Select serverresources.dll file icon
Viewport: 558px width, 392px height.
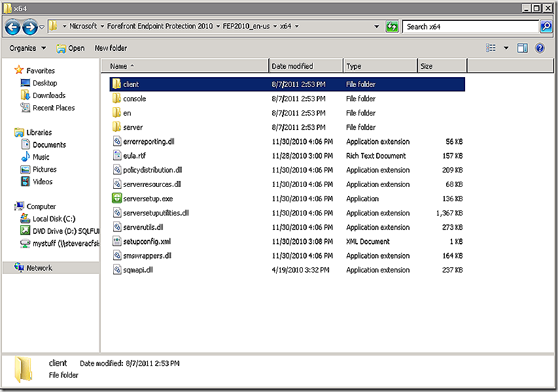117,184
